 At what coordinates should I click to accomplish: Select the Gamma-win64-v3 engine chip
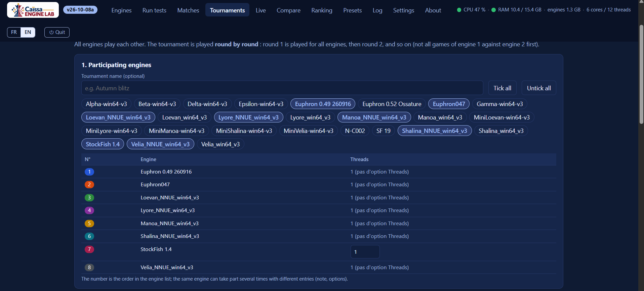click(x=499, y=104)
